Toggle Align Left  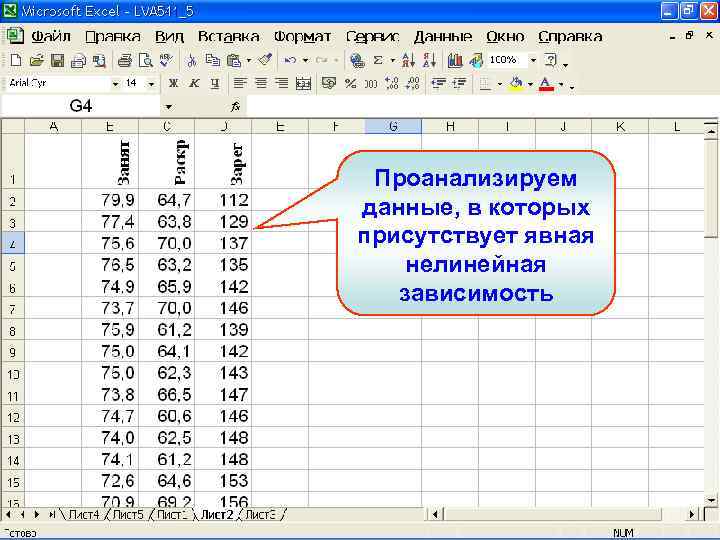[240, 84]
